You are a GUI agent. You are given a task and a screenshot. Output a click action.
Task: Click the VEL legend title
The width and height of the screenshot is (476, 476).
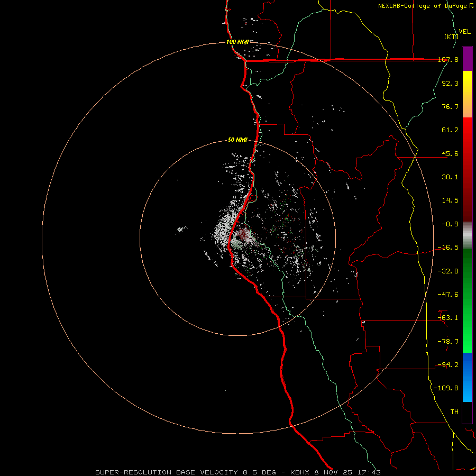(464, 32)
